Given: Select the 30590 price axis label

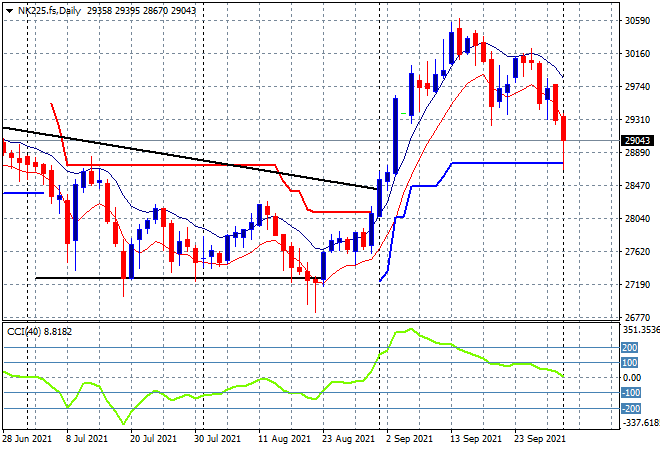Looking at the screenshot, I should point(637,21).
